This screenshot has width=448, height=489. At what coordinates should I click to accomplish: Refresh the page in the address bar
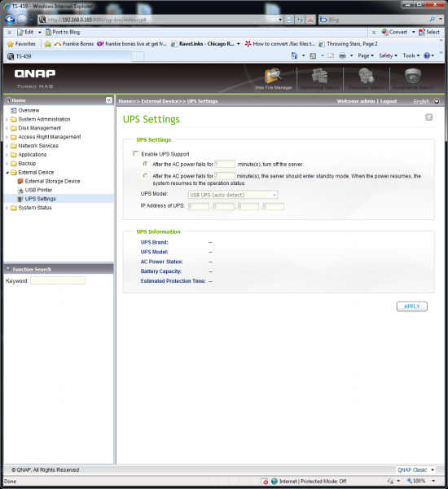pyautogui.click(x=300, y=20)
